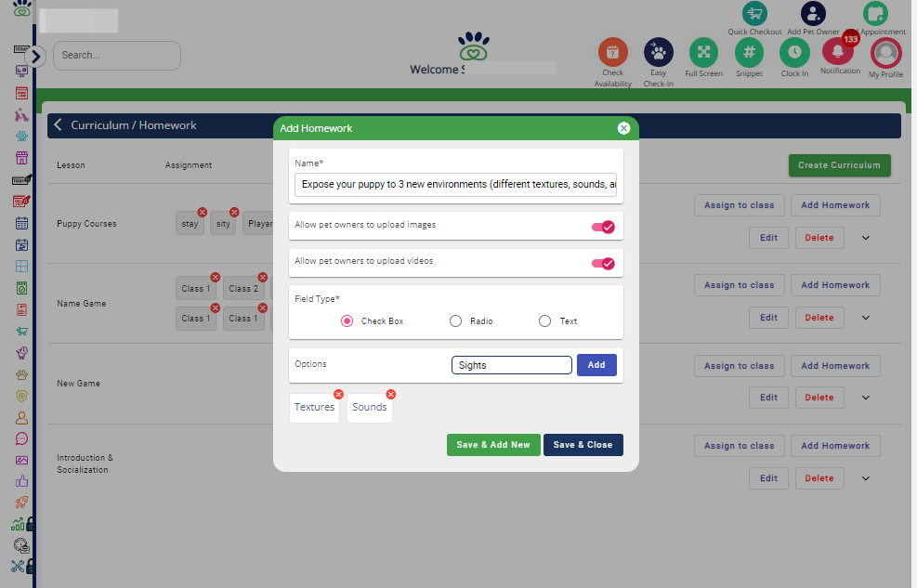The height and width of the screenshot is (588, 917).
Task: Close the Add Homework dialog
Action: pos(624,128)
